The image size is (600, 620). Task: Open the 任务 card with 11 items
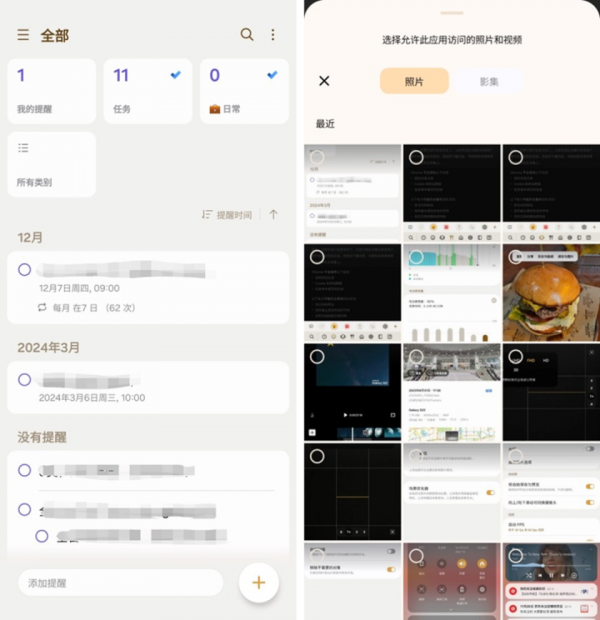tap(148, 91)
